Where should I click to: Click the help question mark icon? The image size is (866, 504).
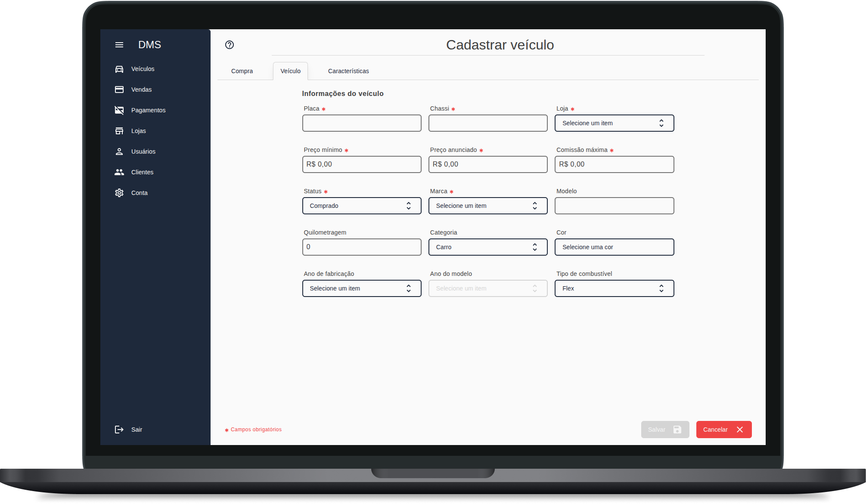click(229, 45)
